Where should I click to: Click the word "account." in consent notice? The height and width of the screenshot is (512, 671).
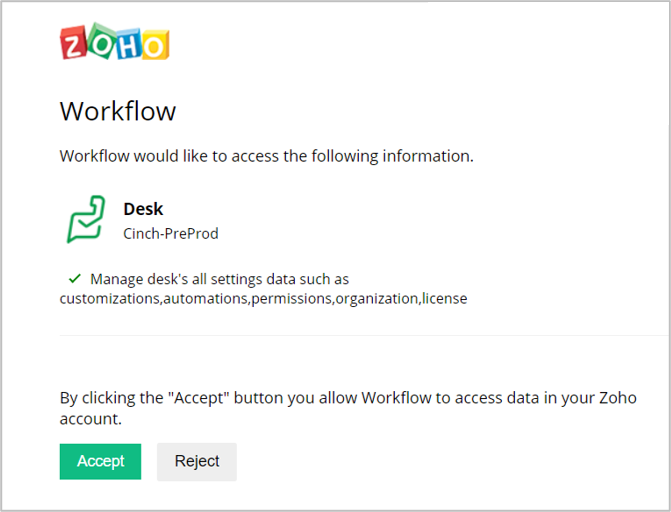pyautogui.click(x=91, y=419)
